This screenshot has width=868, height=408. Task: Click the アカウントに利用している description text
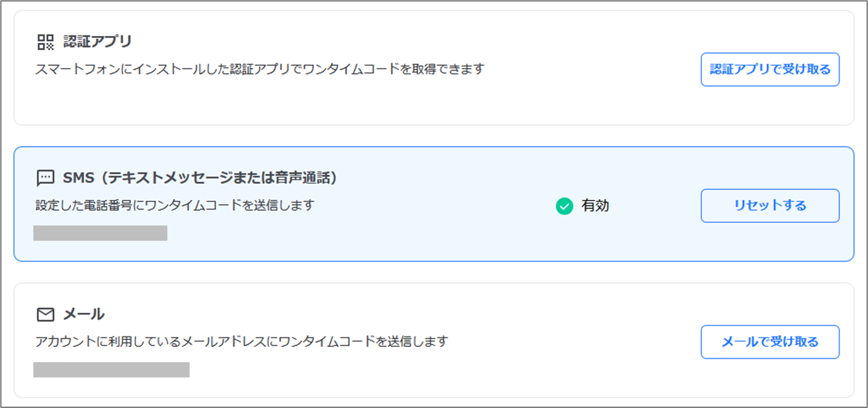click(242, 341)
